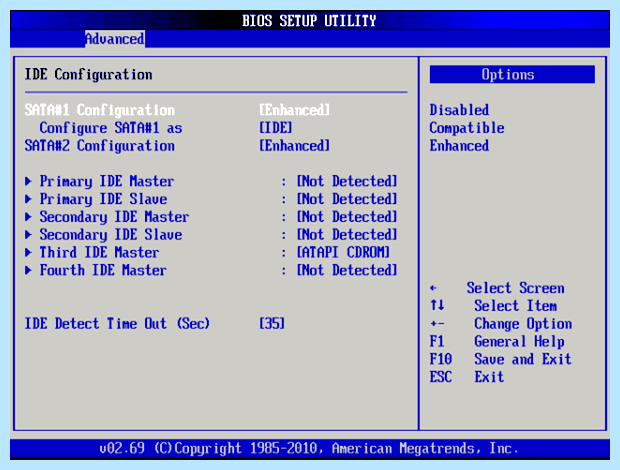The image size is (620, 470).
Task: Select the SATA#1 Configuration setting
Action: 100,110
